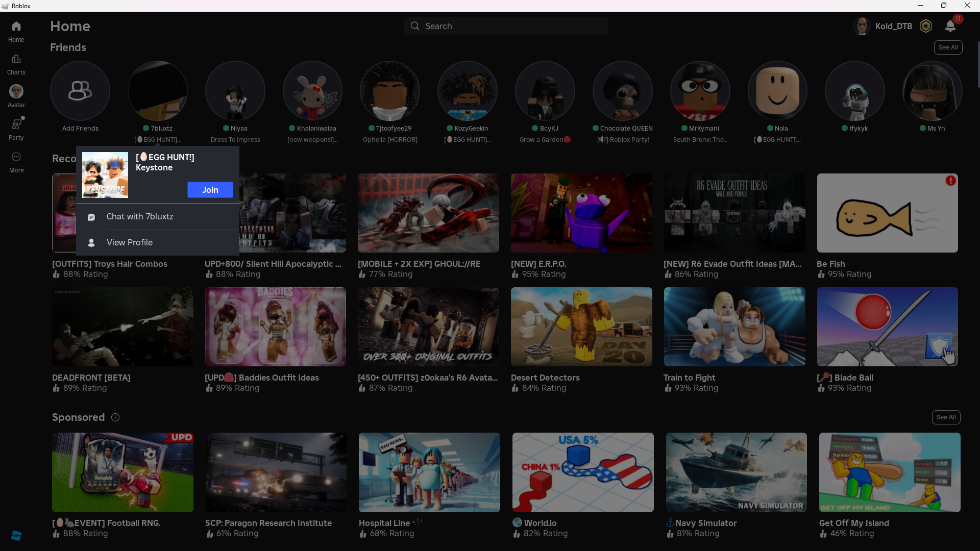
Task: Open NEW E.R.P.O. game thumbnail
Action: [581, 213]
